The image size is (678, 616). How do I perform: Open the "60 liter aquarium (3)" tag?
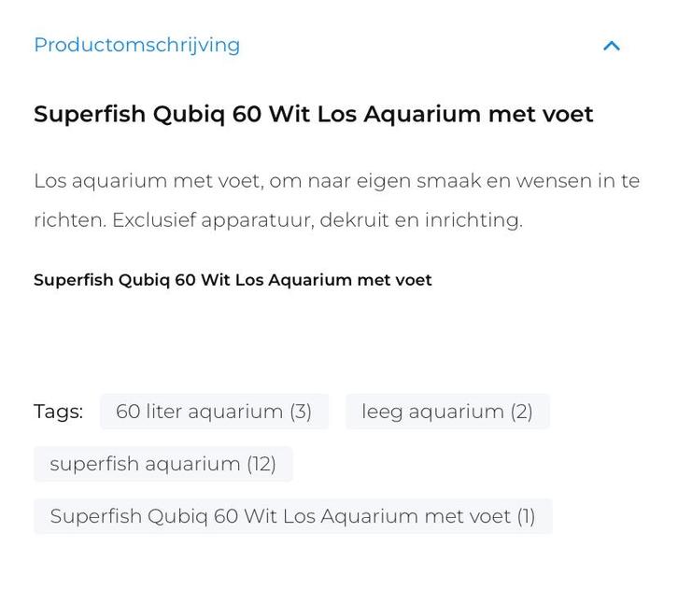[214, 412]
